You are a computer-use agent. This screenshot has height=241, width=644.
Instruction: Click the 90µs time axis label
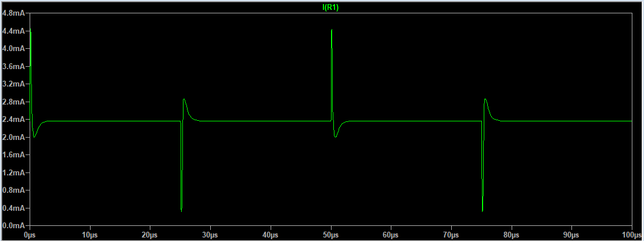[x=571, y=235]
